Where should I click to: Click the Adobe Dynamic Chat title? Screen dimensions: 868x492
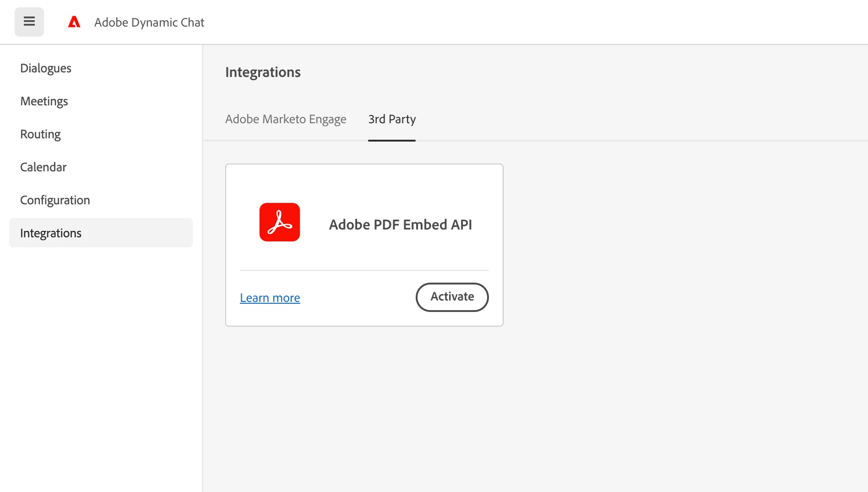click(x=149, y=22)
